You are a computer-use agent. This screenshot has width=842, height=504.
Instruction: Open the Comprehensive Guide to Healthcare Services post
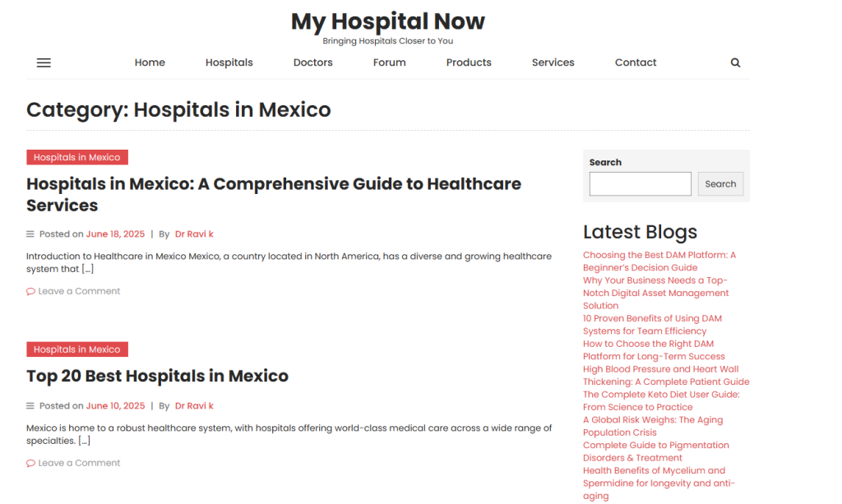click(x=274, y=194)
